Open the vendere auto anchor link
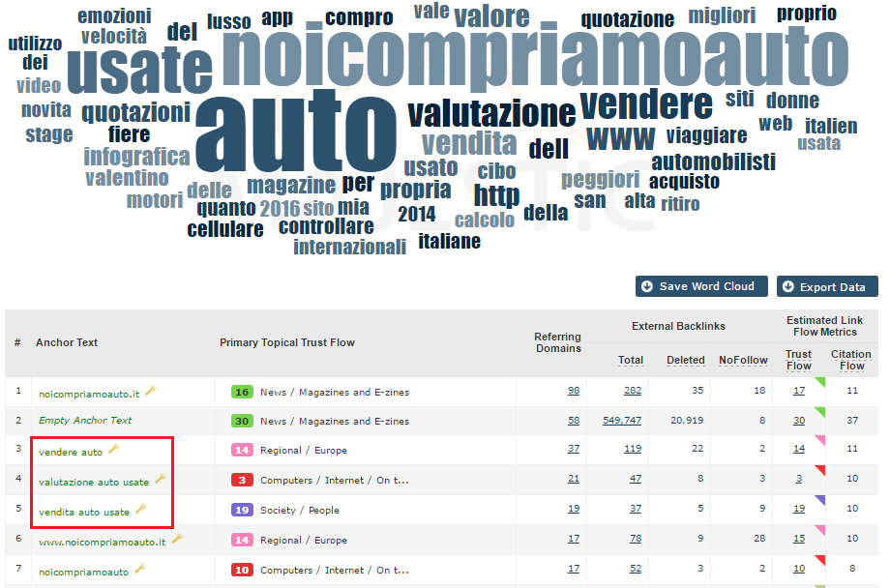Viewport: 890px width, 588px height. pos(71,453)
